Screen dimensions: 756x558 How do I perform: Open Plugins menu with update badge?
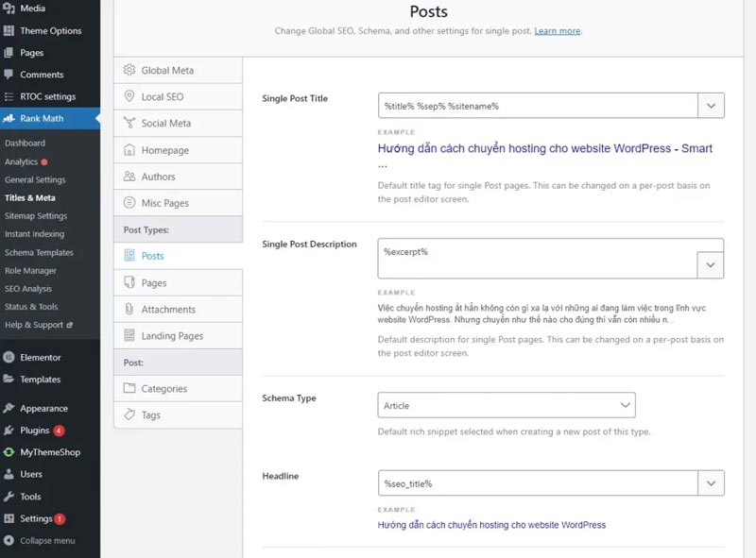(35, 431)
